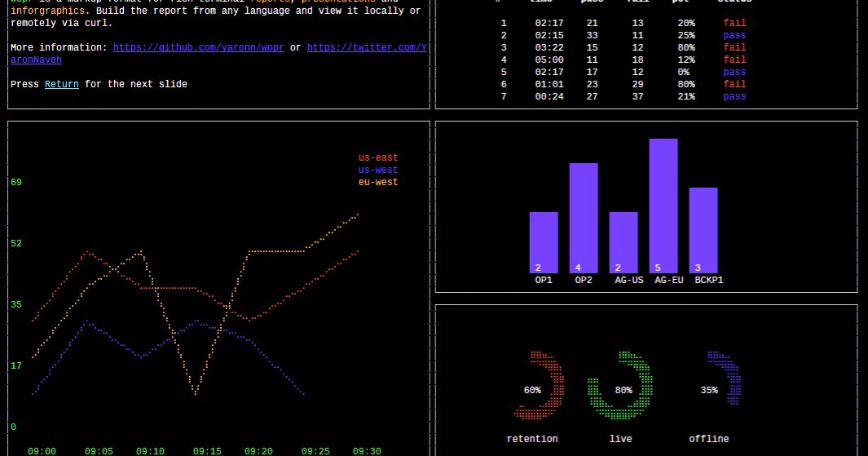The height and width of the screenshot is (456, 868).
Task: Open the github.com/yaronn/wopr link
Action: click(198, 47)
